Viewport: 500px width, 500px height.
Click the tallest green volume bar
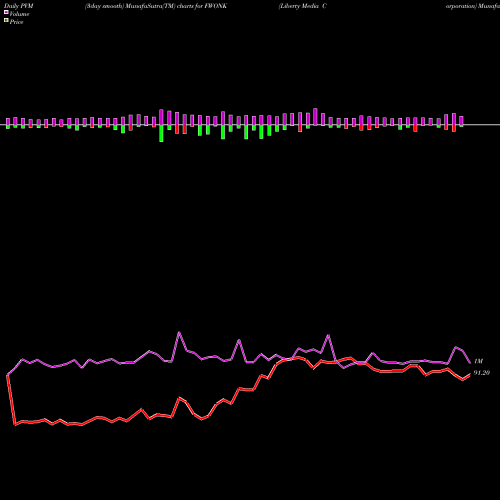click(x=161, y=133)
